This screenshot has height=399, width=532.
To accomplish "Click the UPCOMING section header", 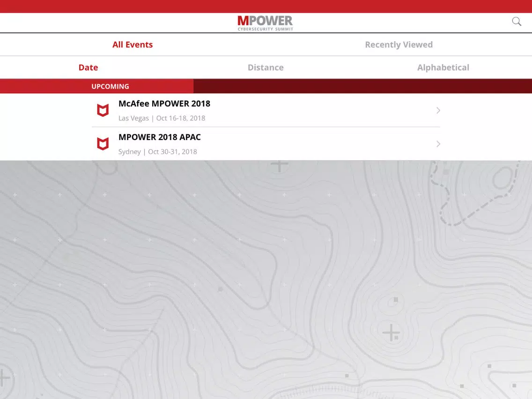I will point(110,87).
